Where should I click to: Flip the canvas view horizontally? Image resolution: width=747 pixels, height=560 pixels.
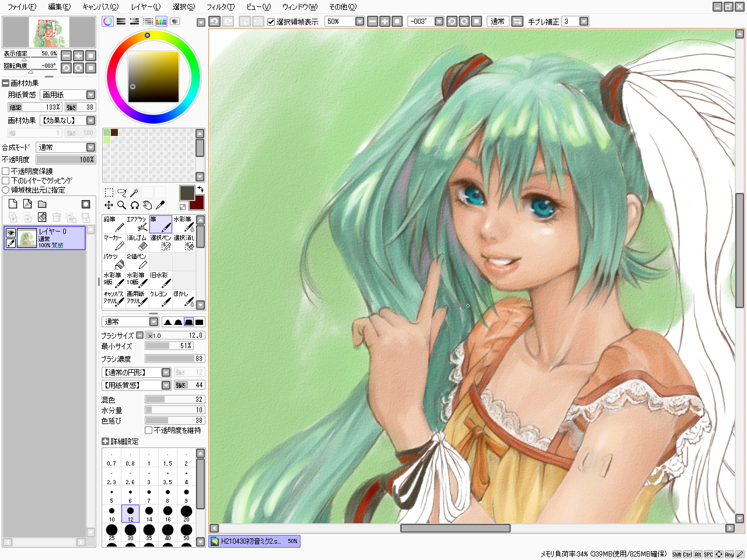tap(517, 21)
